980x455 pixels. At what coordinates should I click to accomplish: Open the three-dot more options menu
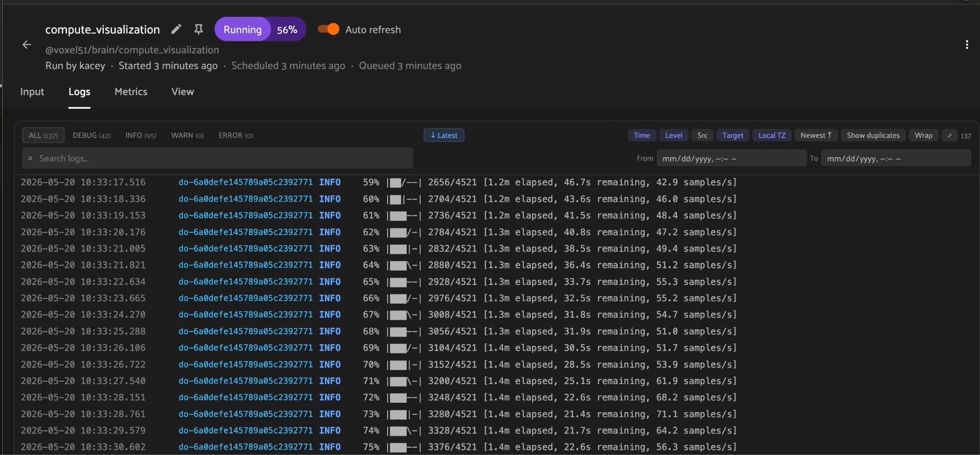[967, 45]
